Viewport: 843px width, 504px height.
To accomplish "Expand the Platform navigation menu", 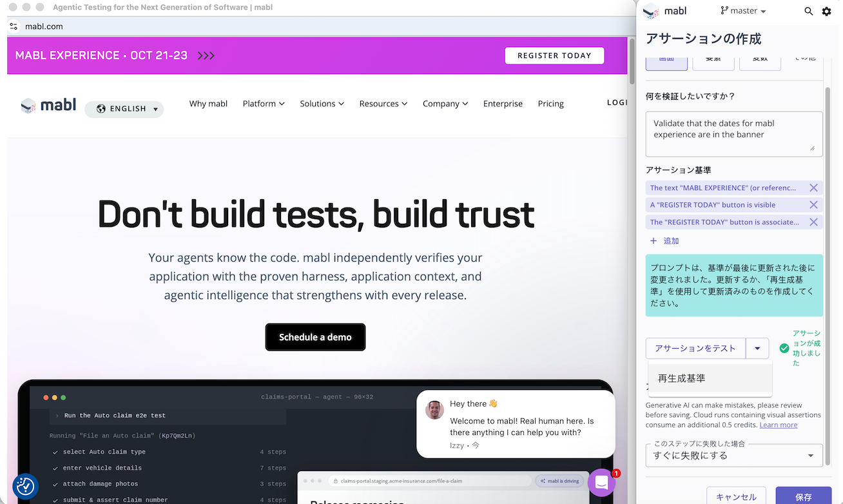I will [264, 104].
